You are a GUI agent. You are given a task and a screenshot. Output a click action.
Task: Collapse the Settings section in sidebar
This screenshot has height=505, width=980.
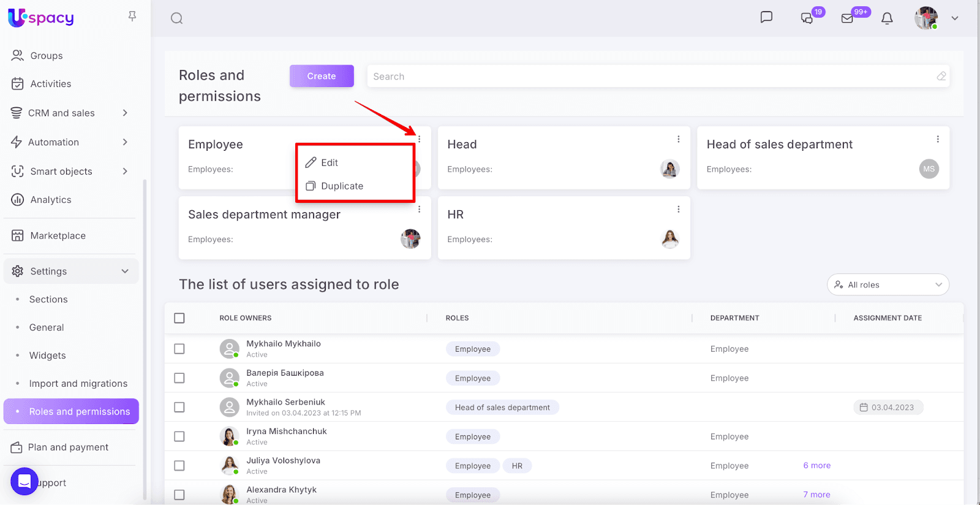pos(125,271)
